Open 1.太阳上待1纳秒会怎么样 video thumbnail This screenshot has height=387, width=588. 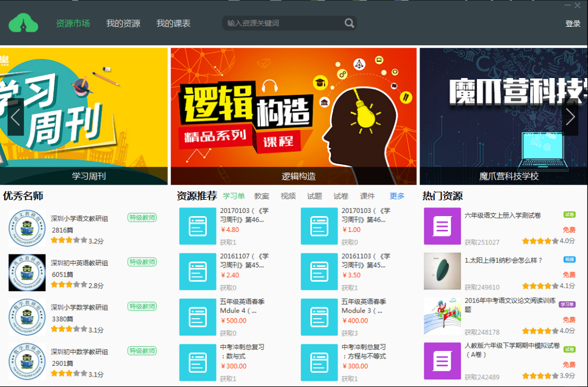442,271
